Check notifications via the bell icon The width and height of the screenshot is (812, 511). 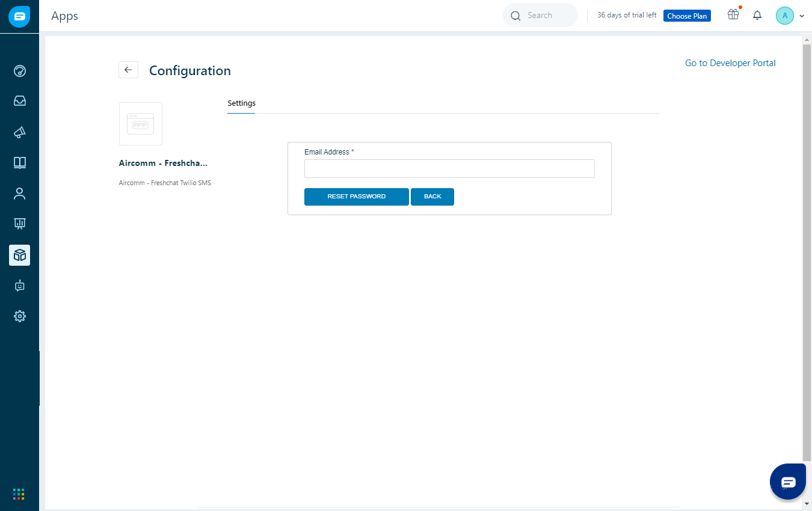pyautogui.click(x=757, y=15)
